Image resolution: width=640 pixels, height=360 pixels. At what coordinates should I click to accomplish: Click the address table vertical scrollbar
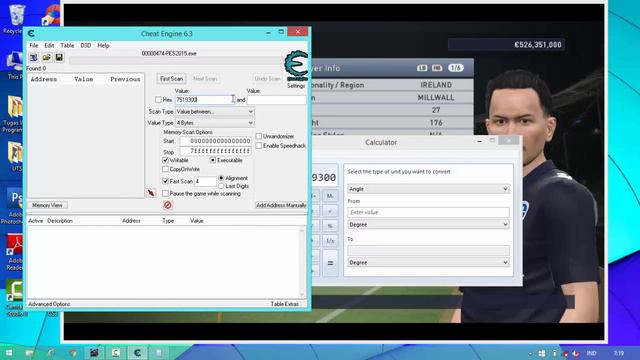tap(302, 262)
